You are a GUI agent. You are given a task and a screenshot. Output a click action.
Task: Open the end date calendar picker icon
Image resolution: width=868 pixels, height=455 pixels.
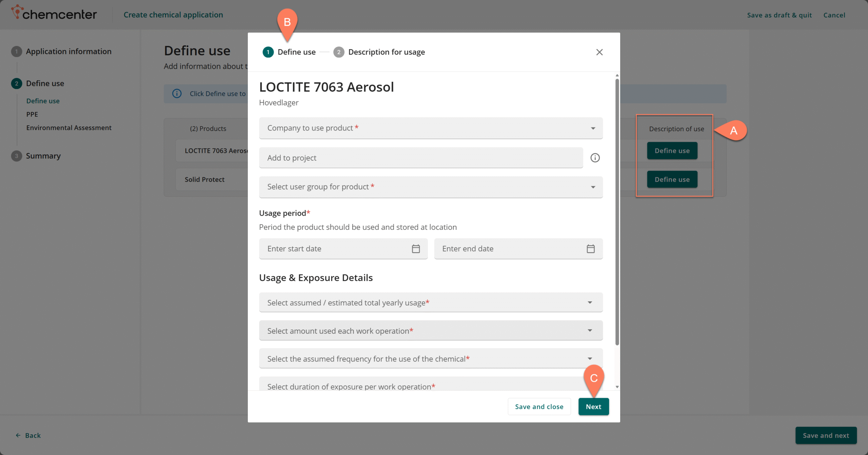[590, 249]
